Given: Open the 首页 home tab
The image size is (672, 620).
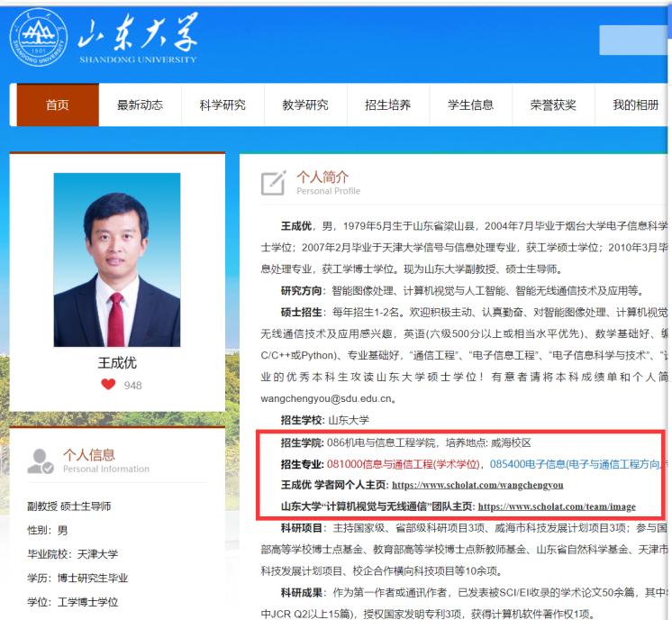Looking at the screenshot, I should tap(58, 105).
